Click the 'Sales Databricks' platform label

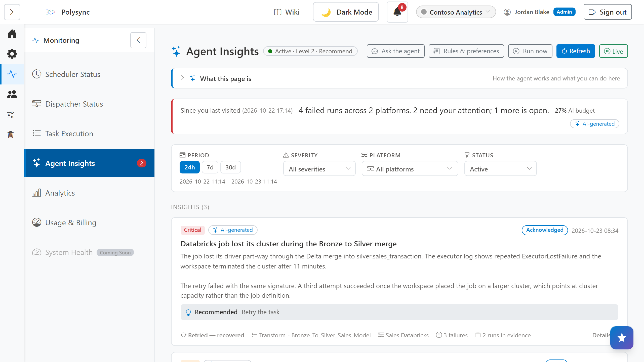(x=403, y=335)
